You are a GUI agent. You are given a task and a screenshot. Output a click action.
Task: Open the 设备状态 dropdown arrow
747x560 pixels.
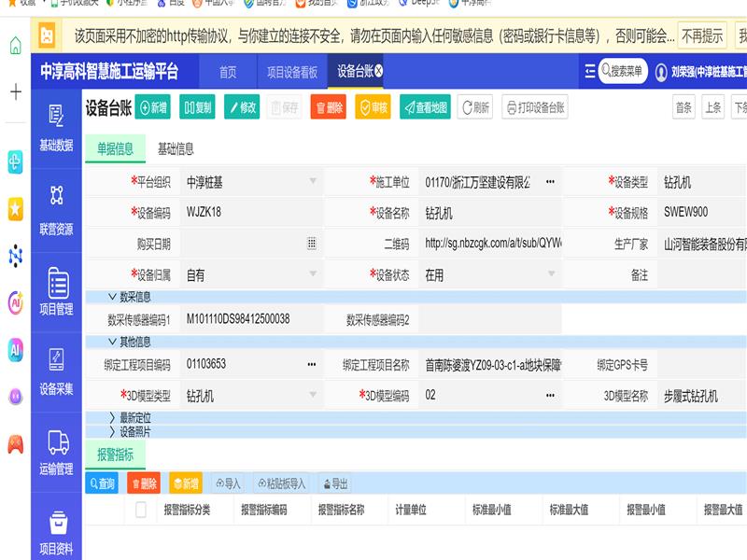(552, 275)
